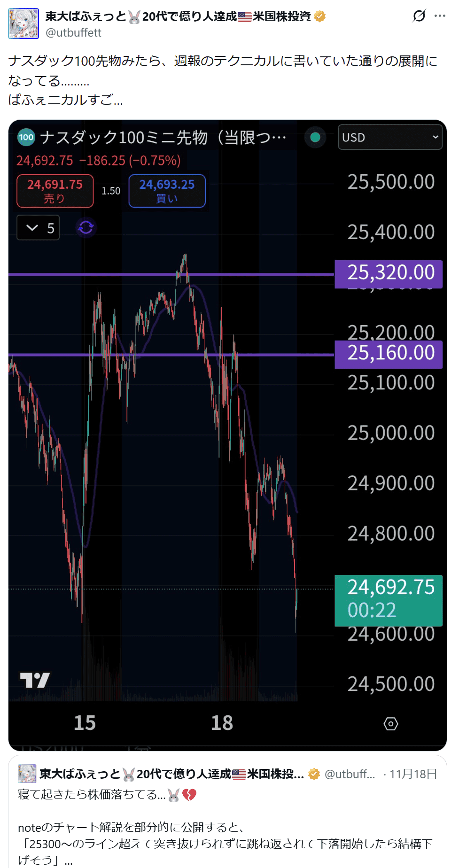Image resolution: width=451 pixels, height=868 pixels.
Task: Click the Nasdaq 100 symbol logo
Action: [x=26, y=138]
